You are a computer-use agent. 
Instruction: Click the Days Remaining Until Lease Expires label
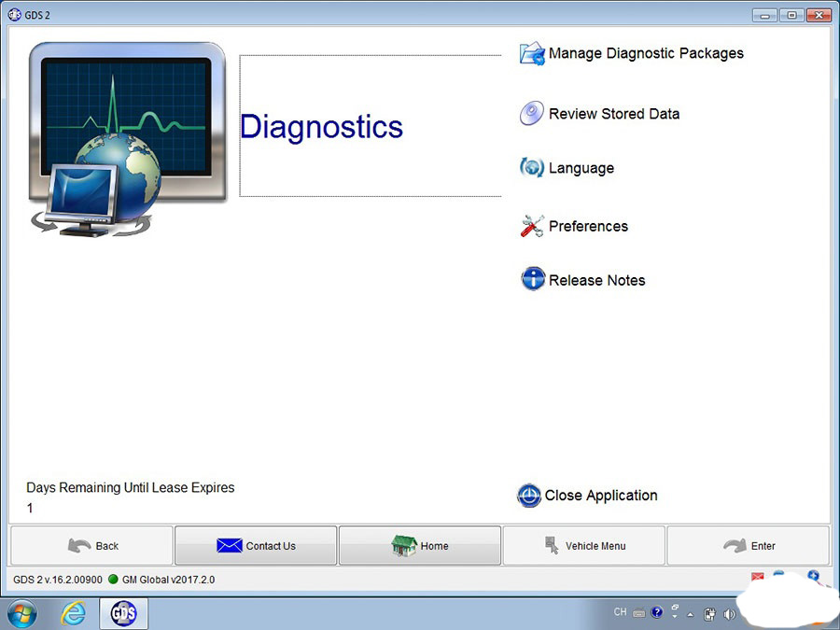click(130, 487)
